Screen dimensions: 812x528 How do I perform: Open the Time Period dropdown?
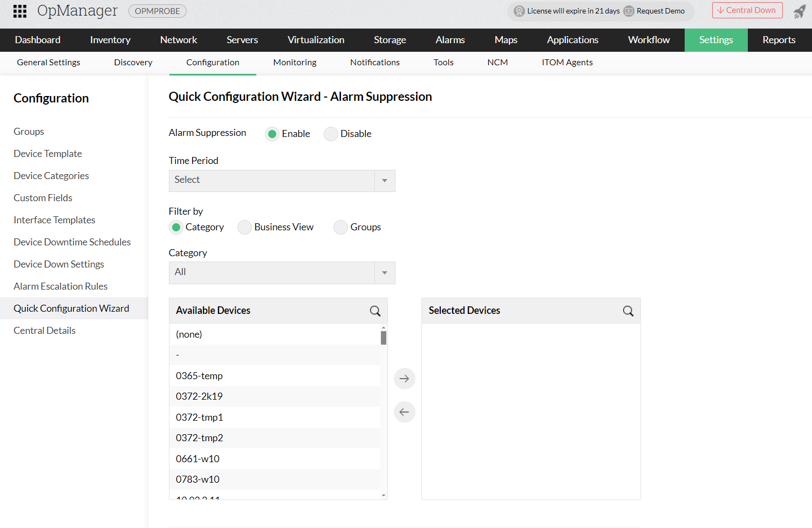tap(384, 180)
